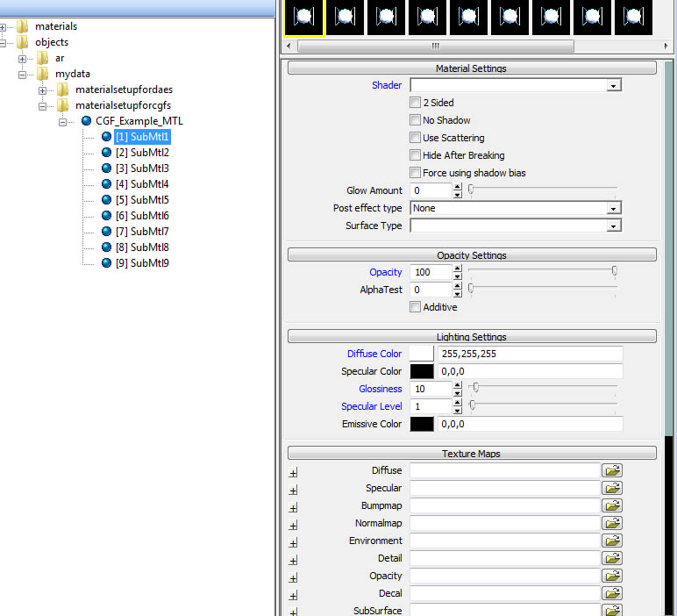The image size is (677, 616).
Task: Select the SubMtl2 material sphere icon
Action: (107, 153)
